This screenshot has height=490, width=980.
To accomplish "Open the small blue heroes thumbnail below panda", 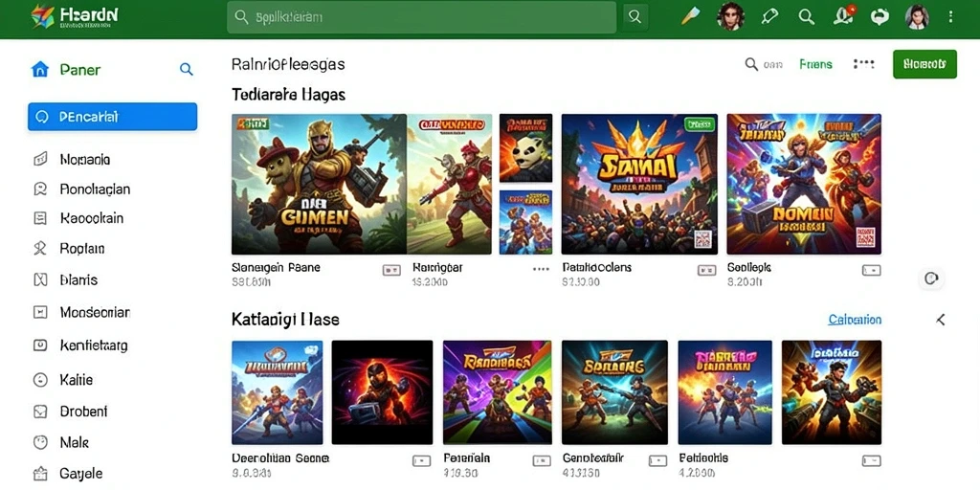I will 525,222.
